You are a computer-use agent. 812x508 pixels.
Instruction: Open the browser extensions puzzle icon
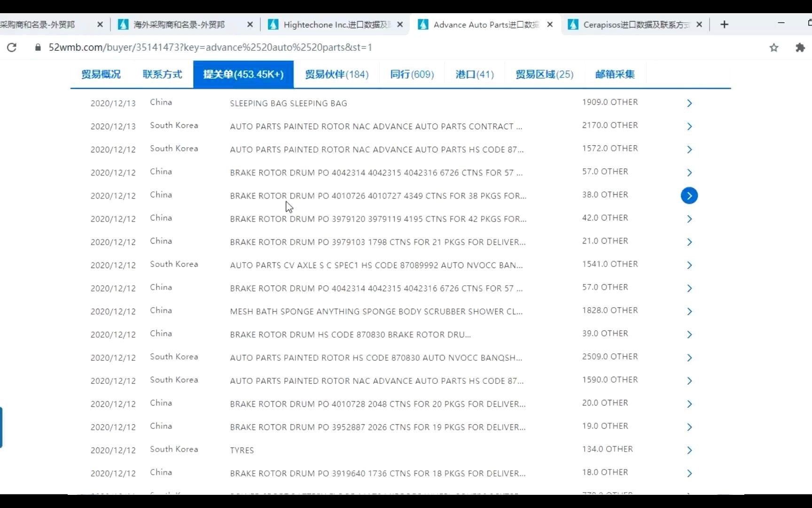800,48
